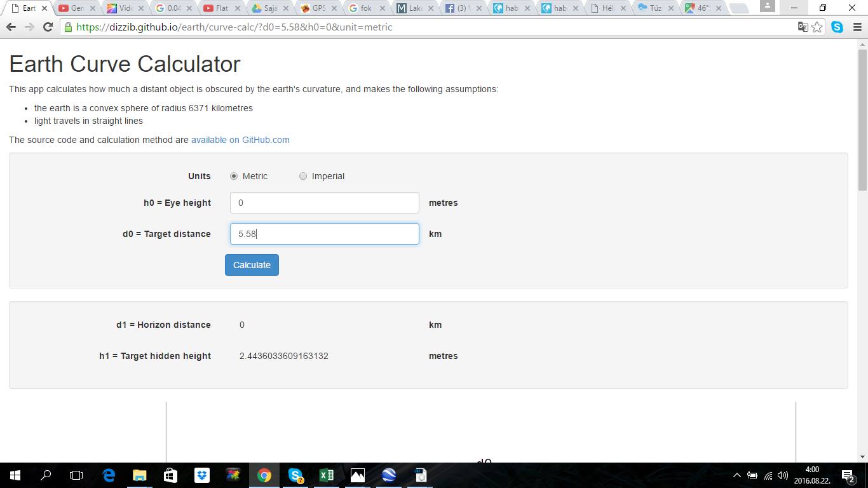
Task: Launch Google Earth from the taskbar
Action: click(x=389, y=475)
